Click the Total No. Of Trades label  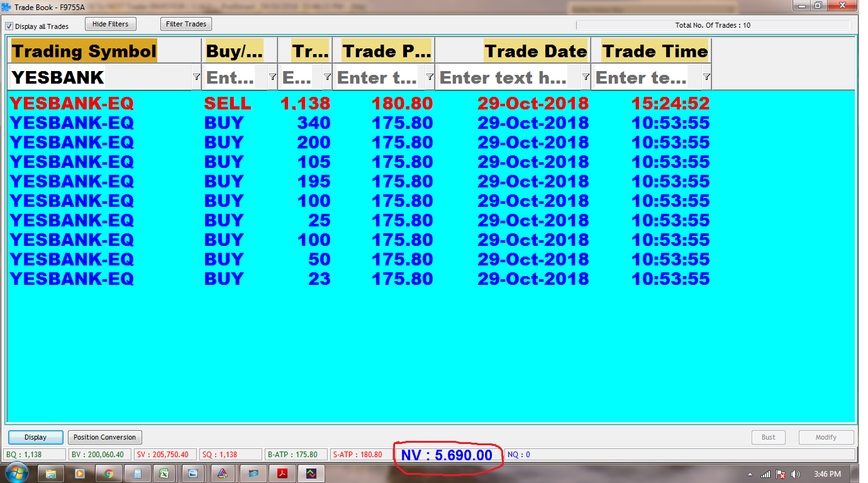tap(713, 26)
